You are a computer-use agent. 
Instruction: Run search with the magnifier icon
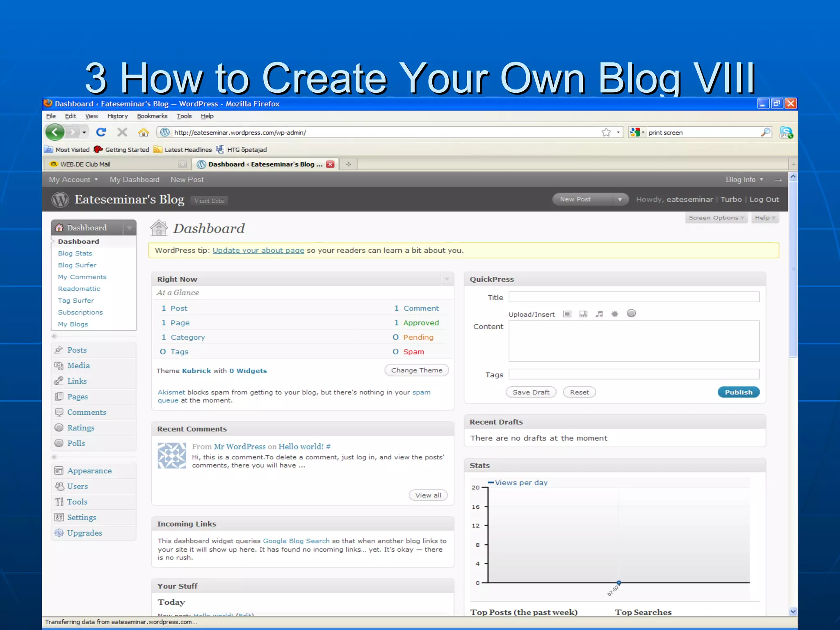[x=765, y=132]
